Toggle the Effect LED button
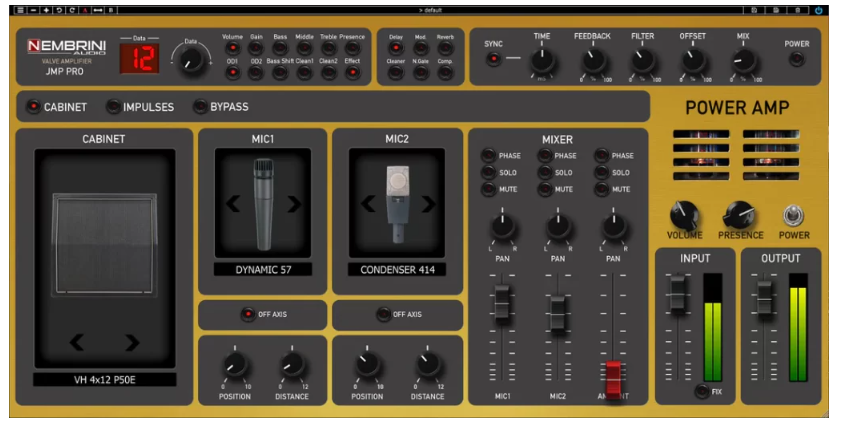Screen dimensions: 841x428 click(x=352, y=72)
